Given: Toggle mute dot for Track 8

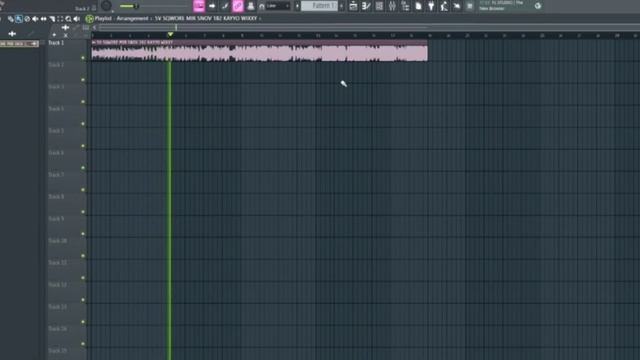Looking at the screenshot, I should [83, 212].
